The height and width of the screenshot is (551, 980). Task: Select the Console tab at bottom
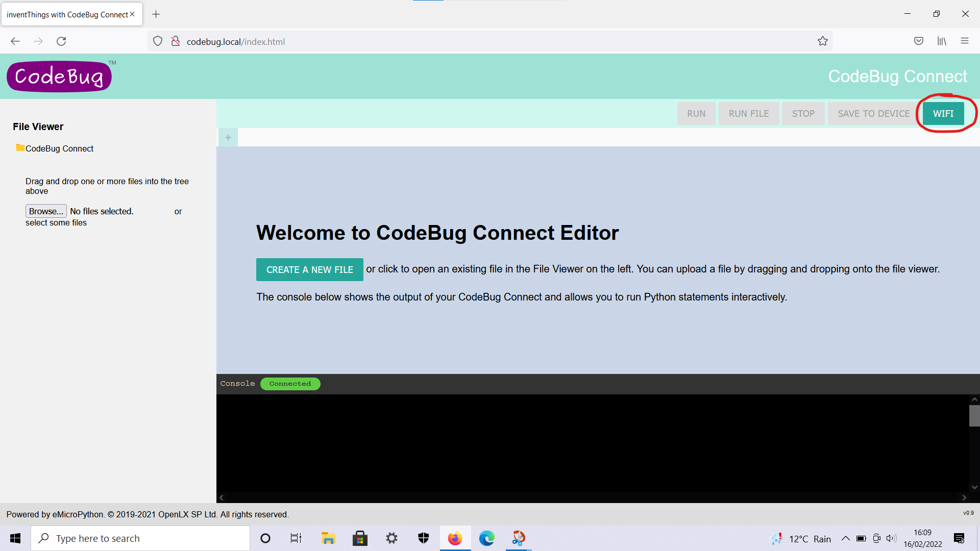(238, 383)
